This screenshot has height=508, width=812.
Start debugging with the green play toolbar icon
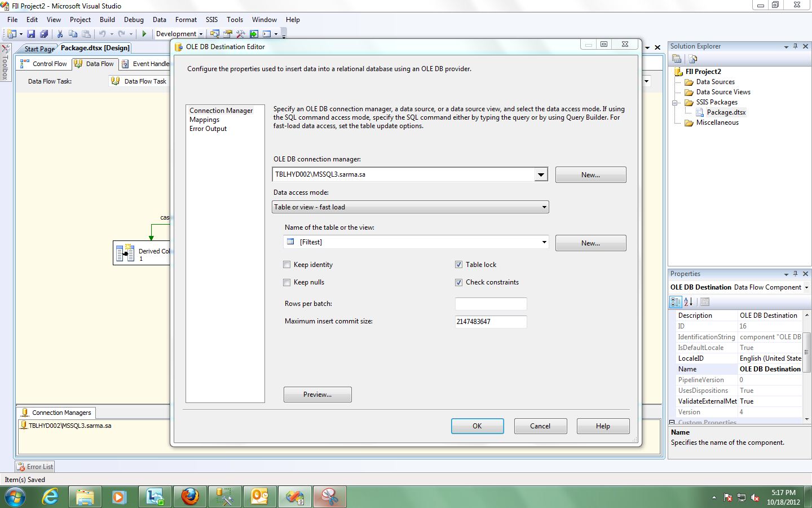145,33
